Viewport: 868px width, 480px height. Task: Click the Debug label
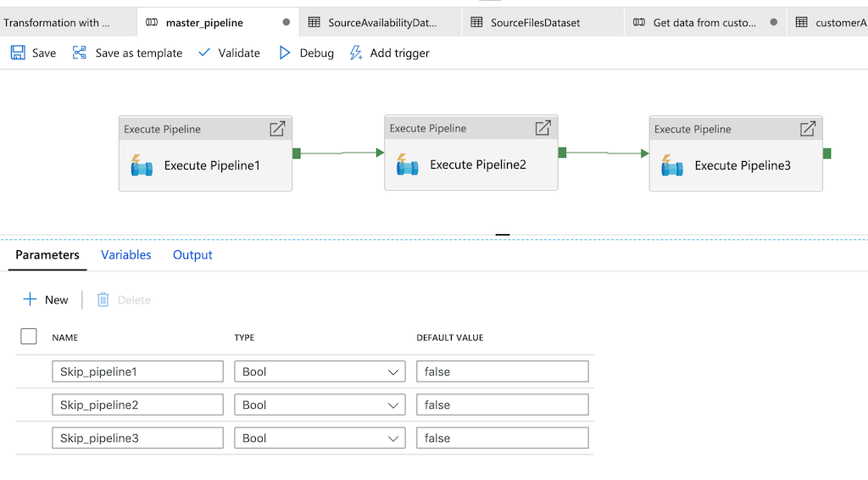[x=317, y=53]
